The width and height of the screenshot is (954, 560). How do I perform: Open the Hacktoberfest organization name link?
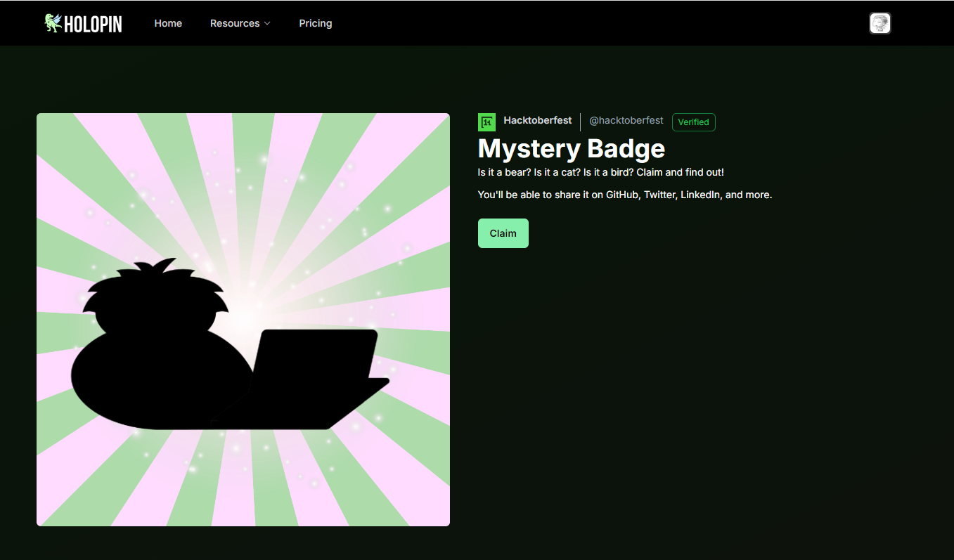pos(538,120)
